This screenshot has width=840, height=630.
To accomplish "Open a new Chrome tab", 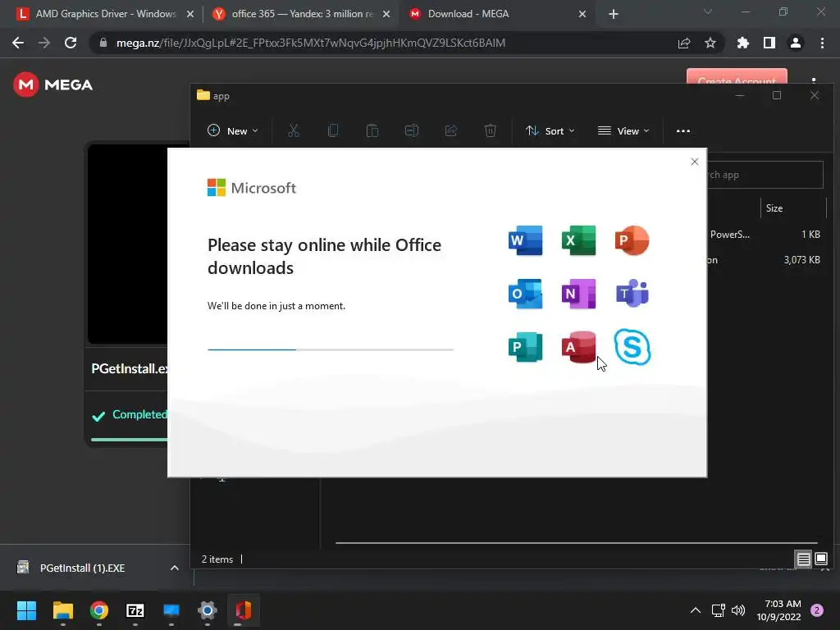I will point(614,14).
